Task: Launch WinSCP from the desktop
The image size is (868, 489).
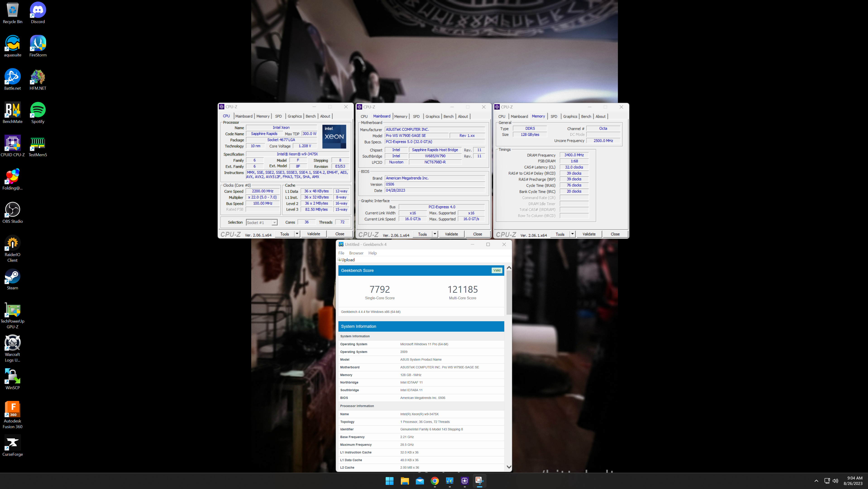Action: 12,379
